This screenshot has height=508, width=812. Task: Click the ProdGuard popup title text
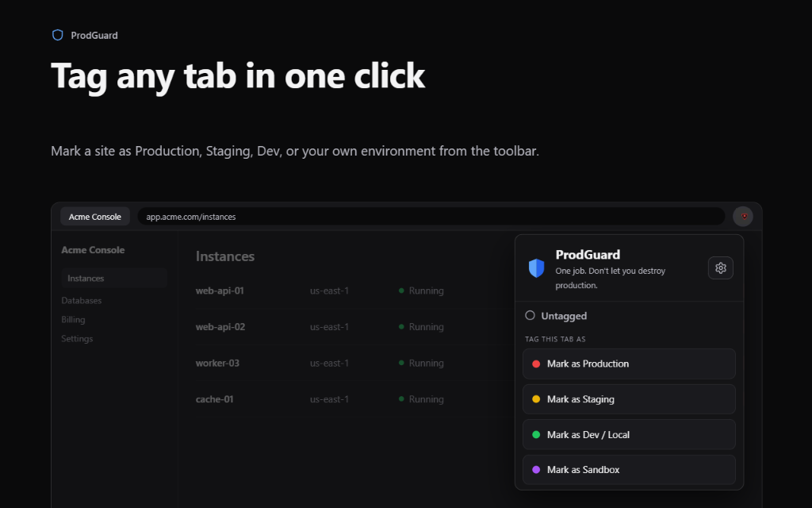pos(588,255)
